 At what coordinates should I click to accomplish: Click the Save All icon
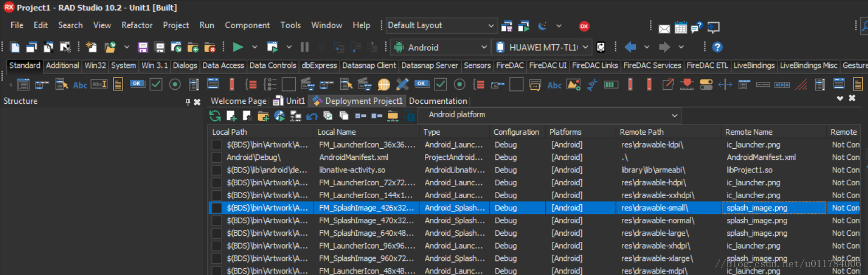pos(160,47)
